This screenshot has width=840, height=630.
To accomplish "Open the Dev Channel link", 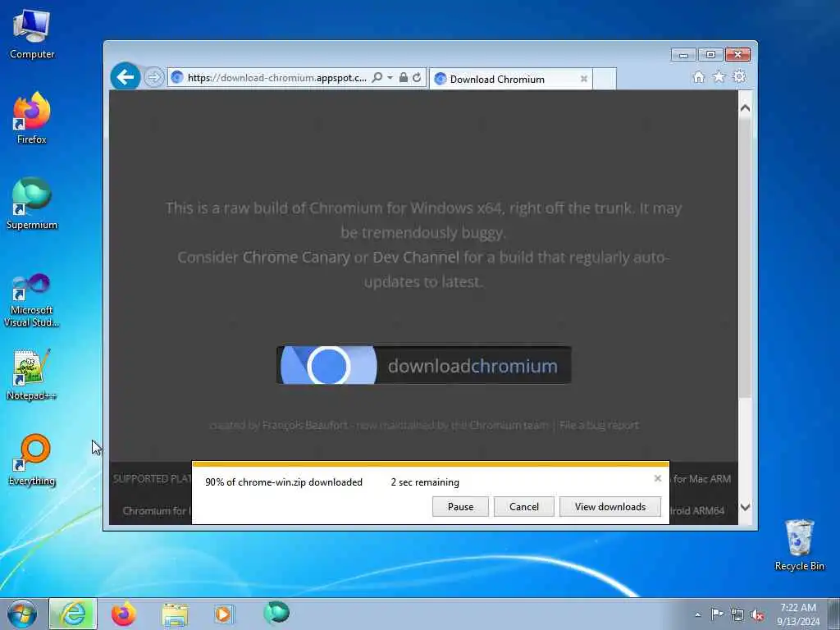I will 416,258.
